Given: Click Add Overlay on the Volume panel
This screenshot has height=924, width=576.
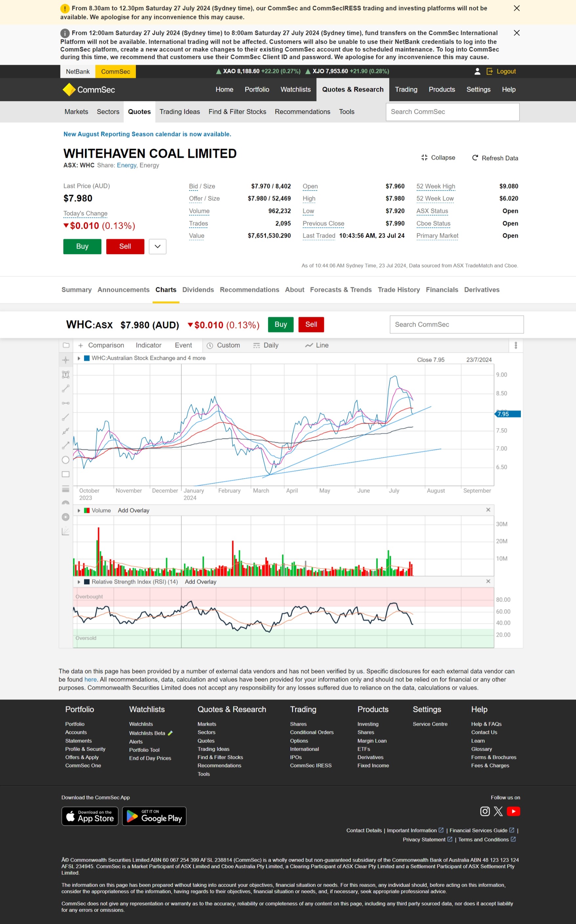Looking at the screenshot, I should click(133, 511).
